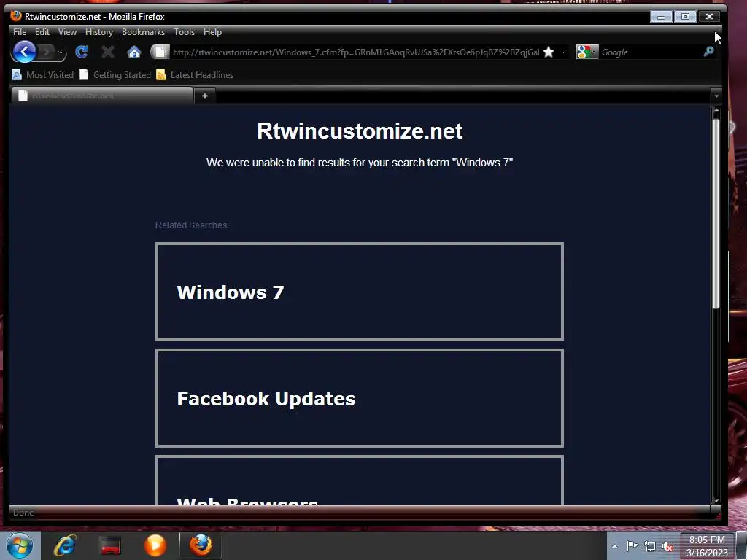The height and width of the screenshot is (560, 747).
Task: Launch Windows Media Player from taskbar
Action: [x=155, y=545]
